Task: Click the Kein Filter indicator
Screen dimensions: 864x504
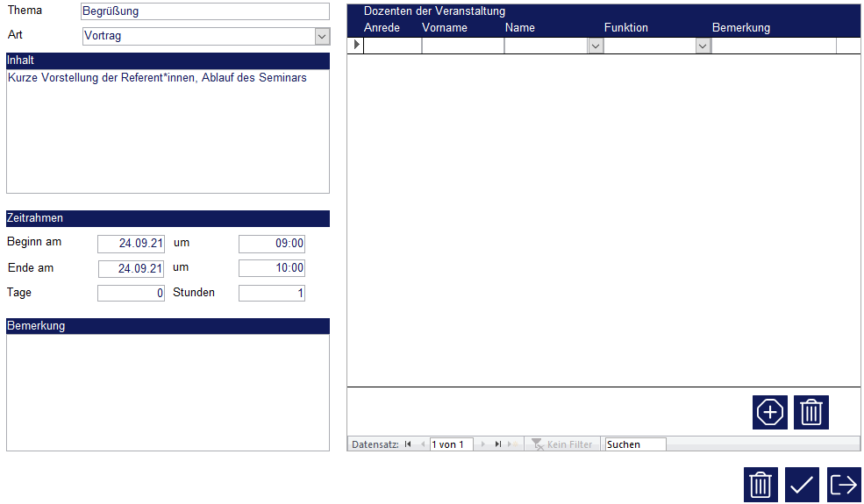Action: (x=562, y=444)
